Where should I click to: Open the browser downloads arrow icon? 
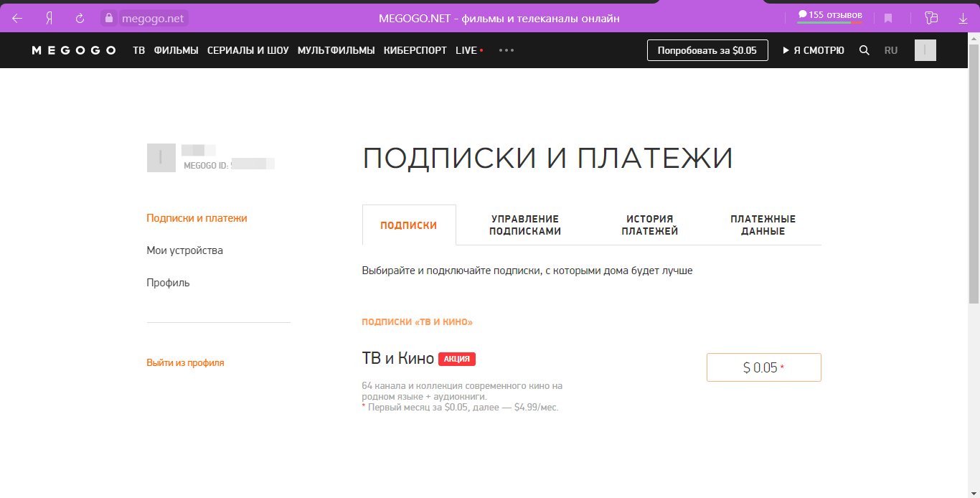(x=963, y=19)
